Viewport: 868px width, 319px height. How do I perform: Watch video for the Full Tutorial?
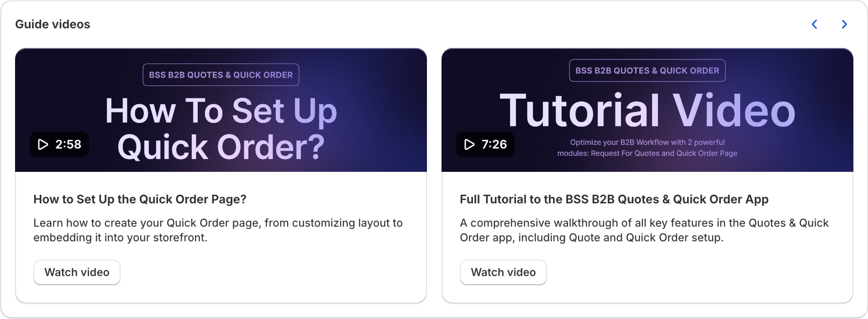click(x=503, y=272)
